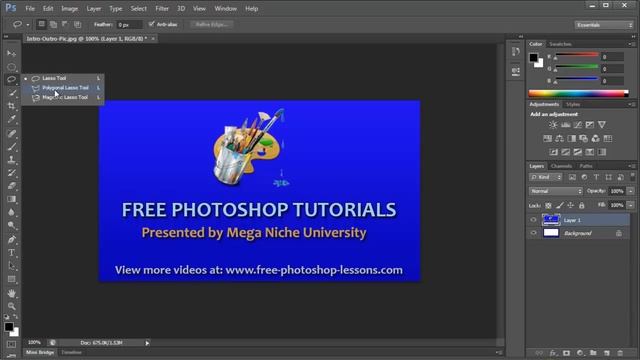Select the Eraser tool
This screenshot has width=640, height=360.
pos(11,186)
